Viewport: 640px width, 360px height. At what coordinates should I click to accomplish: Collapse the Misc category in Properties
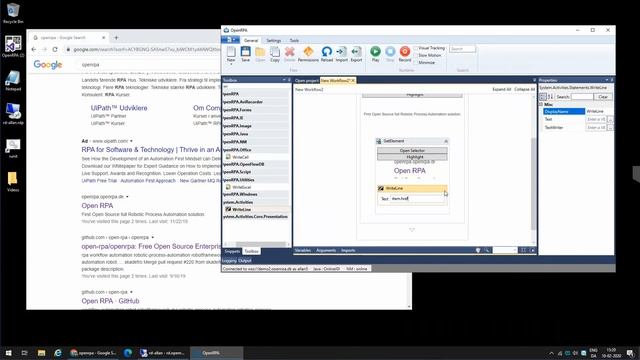(541, 104)
